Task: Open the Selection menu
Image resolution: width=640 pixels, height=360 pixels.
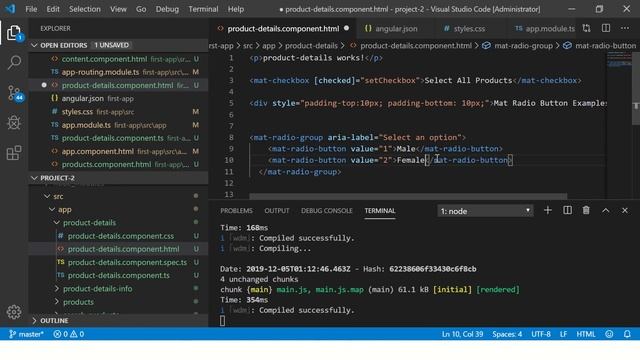Action: click(84, 9)
